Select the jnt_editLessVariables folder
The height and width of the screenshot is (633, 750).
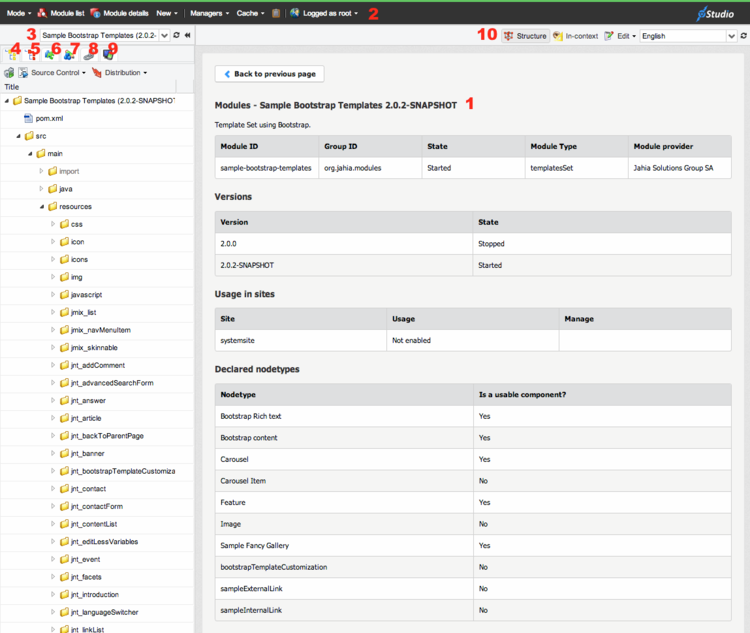tap(104, 542)
